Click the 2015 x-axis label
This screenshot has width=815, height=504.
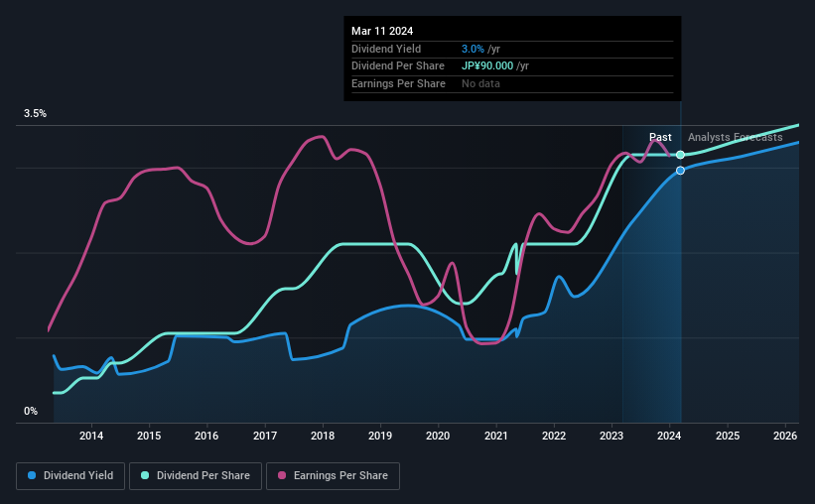(149, 436)
